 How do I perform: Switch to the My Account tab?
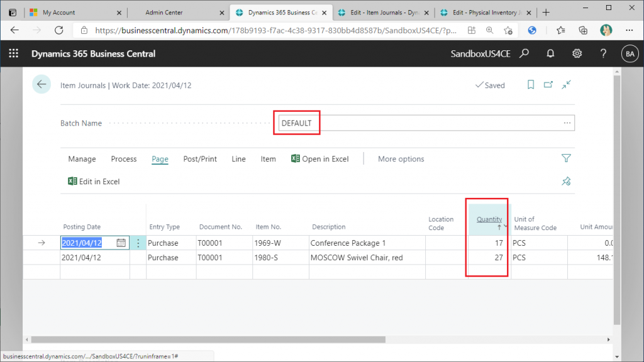coord(75,13)
